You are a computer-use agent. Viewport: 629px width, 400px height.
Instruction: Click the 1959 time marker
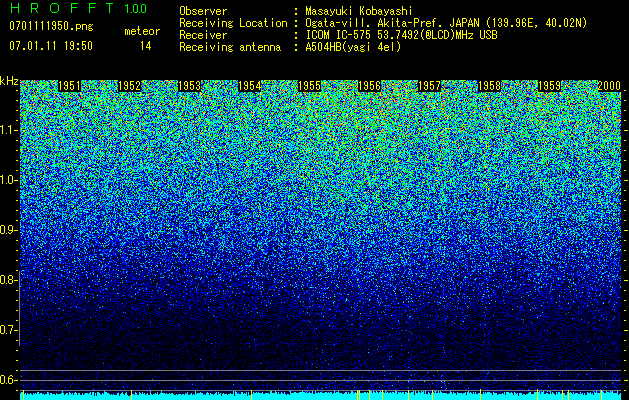point(549,86)
